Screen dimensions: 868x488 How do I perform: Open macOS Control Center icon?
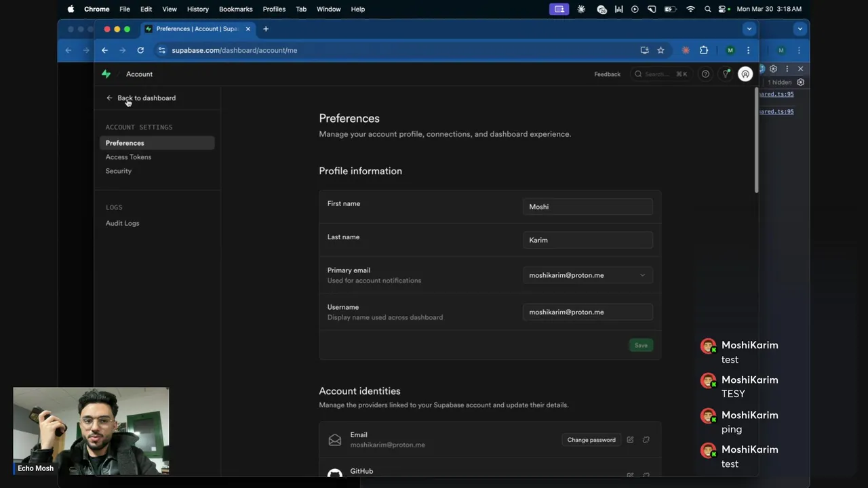[723, 9]
